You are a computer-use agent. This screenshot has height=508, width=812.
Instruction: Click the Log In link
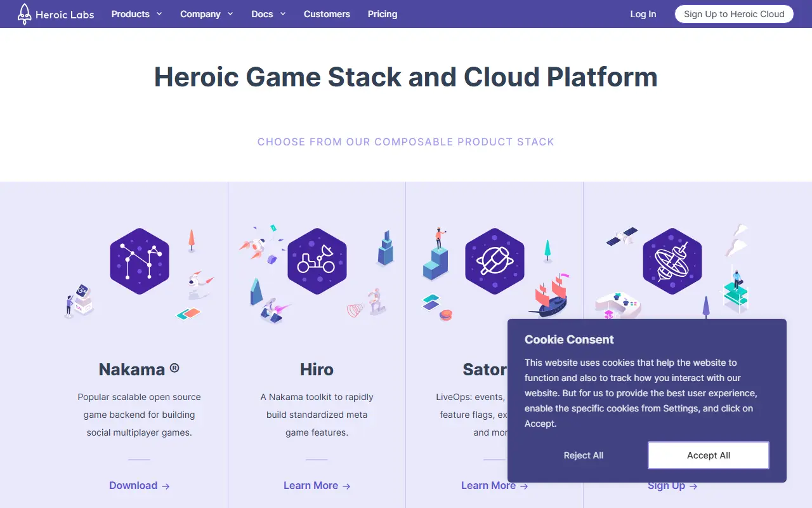643,14
